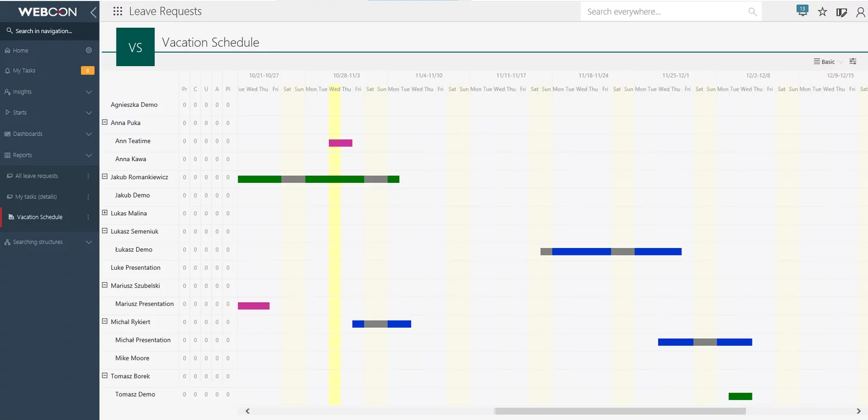Go to Home in the navigation
The width and height of the screenshot is (868, 420).
[x=21, y=50]
